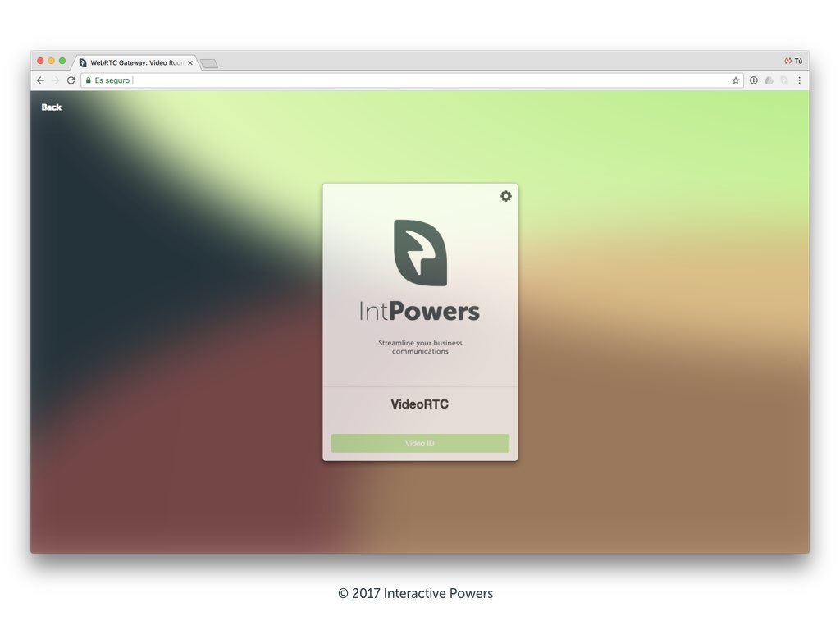The height and width of the screenshot is (630, 840).
Task: Reload the page
Action: (71, 80)
